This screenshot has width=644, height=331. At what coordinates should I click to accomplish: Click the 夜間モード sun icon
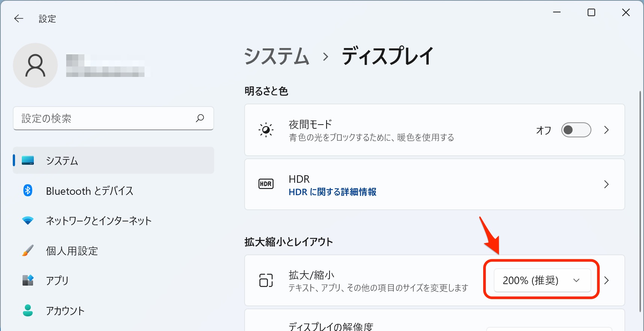coord(266,130)
